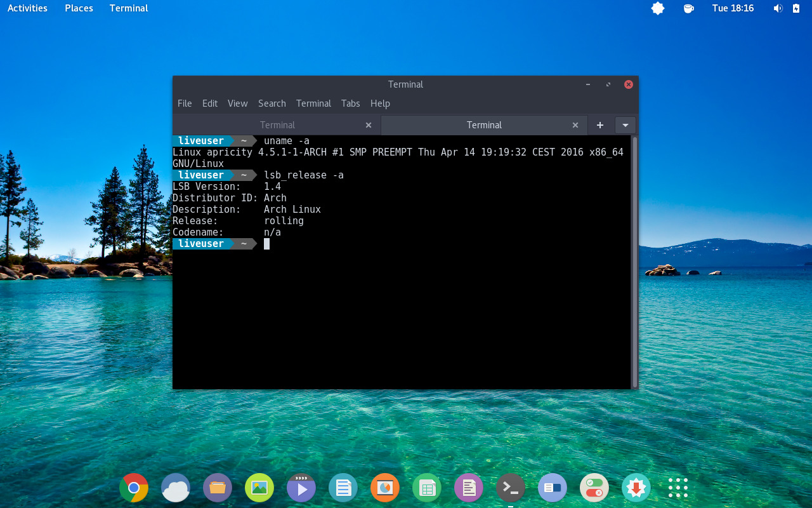Click the Activities button
The width and height of the screenshot is (812, 508).
click(27, 8)
